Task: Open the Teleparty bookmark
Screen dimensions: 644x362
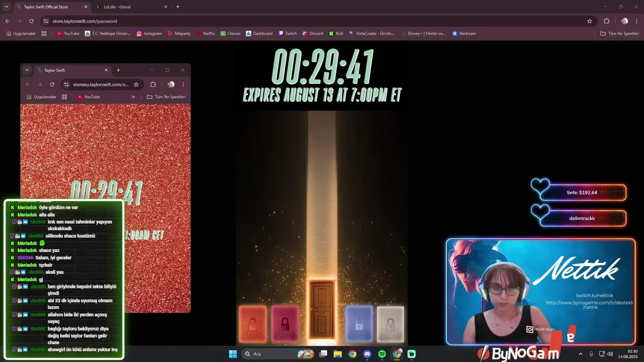Action: [179, 34]
